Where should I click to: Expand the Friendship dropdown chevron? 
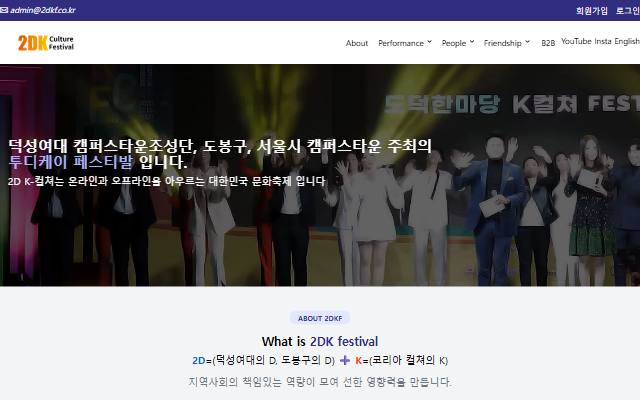tap(527, 42)
